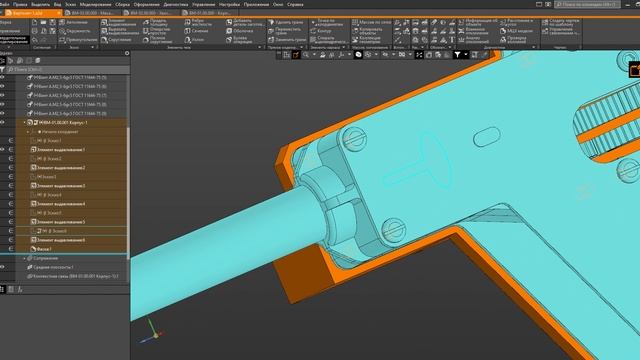Switch to the second document tab
Viewport: 640px width, 360px height.
pyautogui.click(x=93, y=13)
